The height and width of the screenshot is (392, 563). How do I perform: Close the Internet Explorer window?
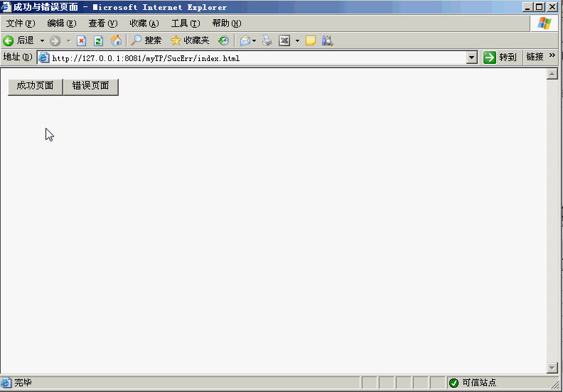[552, 7]
